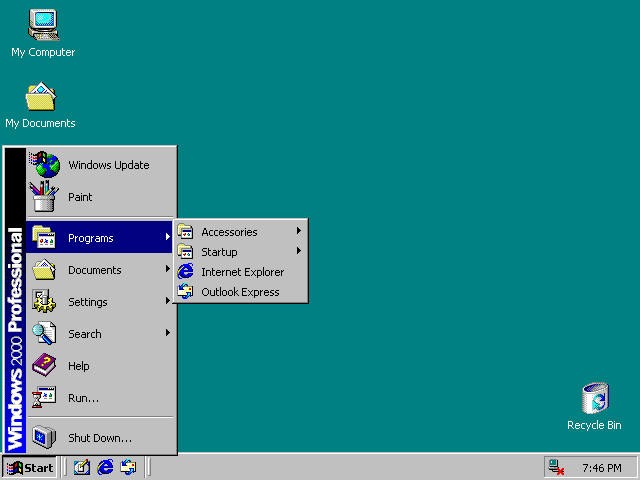This screenshot has height=480, width=640.
Task: Click the Documents folder icon in Start menu
Action: 44,269
